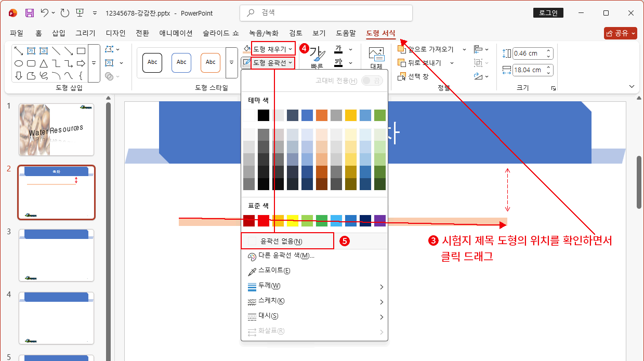
Task: Select slide 3 thumbnail in the sidebar
Action: [x=56, y=255]
